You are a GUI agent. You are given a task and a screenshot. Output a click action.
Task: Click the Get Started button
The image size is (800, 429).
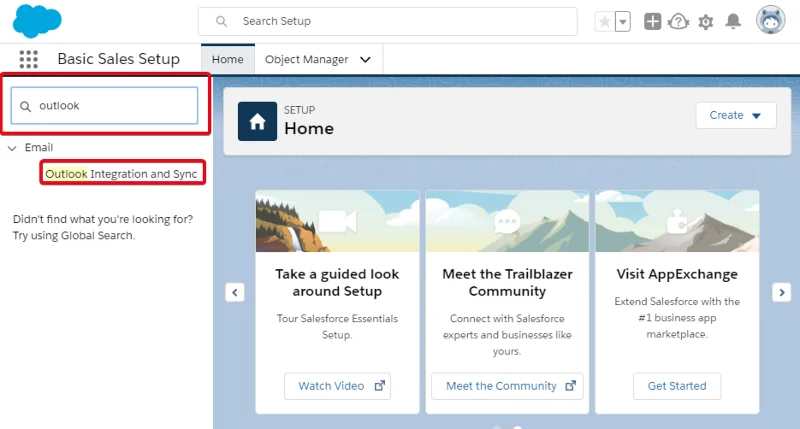pyautogui.click(x=677, y=386)
